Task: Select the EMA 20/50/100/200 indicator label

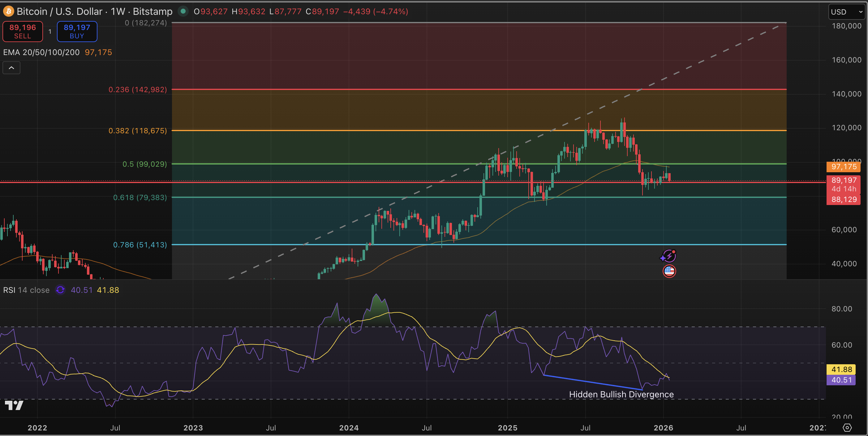Action: (41, 52)
